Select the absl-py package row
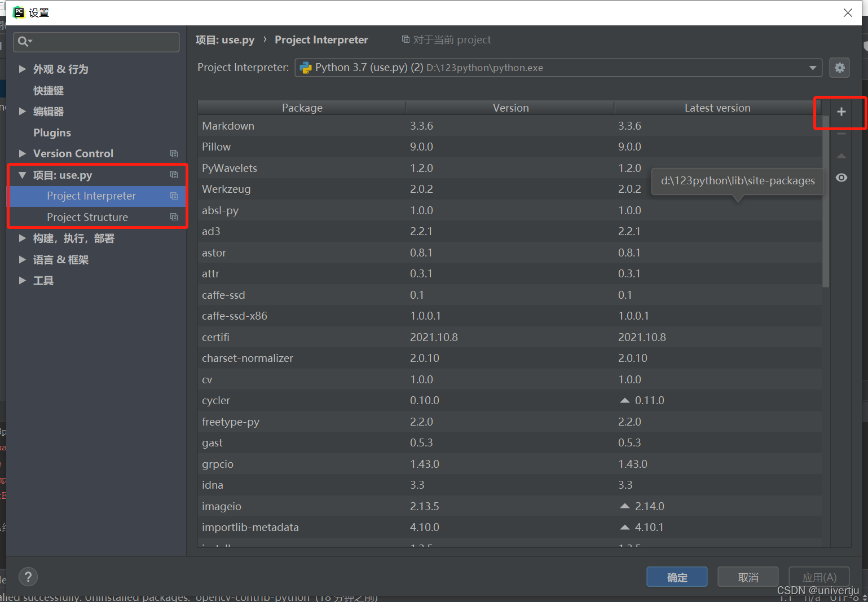The image size is (868, 602). point(510,210)
